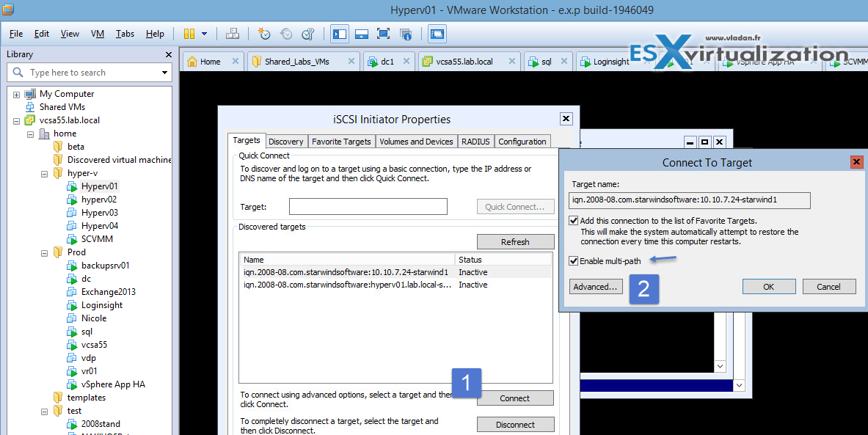
Task: Collapse the Prod folder
Action: click(x=44, y=253)
